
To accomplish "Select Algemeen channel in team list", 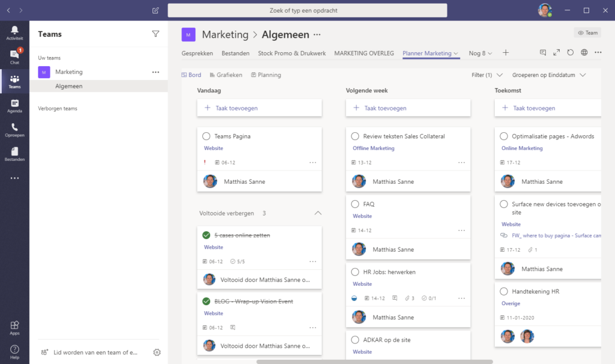I will click(x=98, y=86).
